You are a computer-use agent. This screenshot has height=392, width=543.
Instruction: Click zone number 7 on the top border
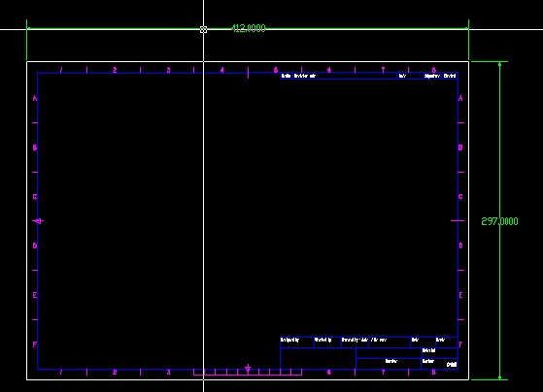[383, 70]
